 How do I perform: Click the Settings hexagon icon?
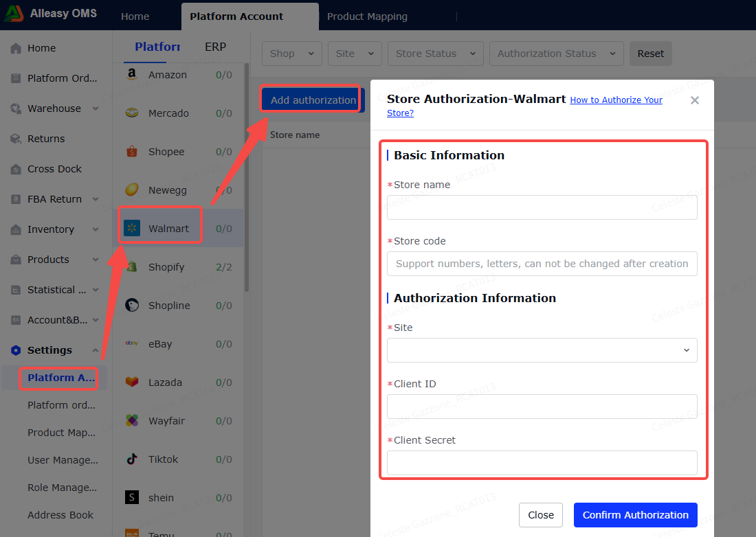[x=16, y=350]
